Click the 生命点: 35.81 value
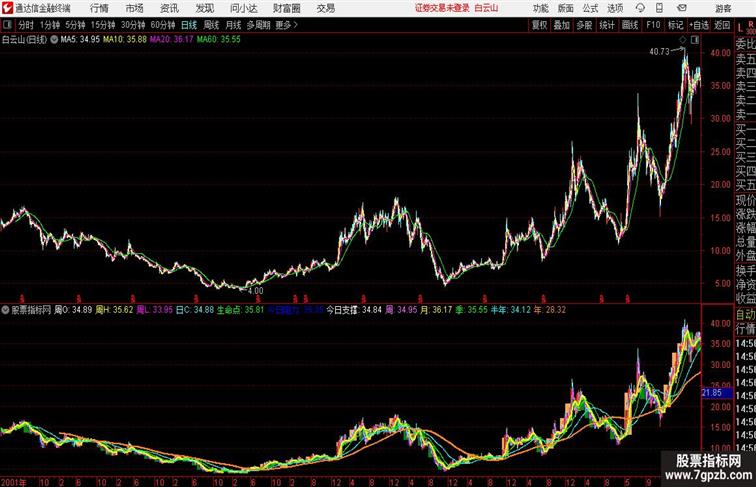 click(240, 310)
